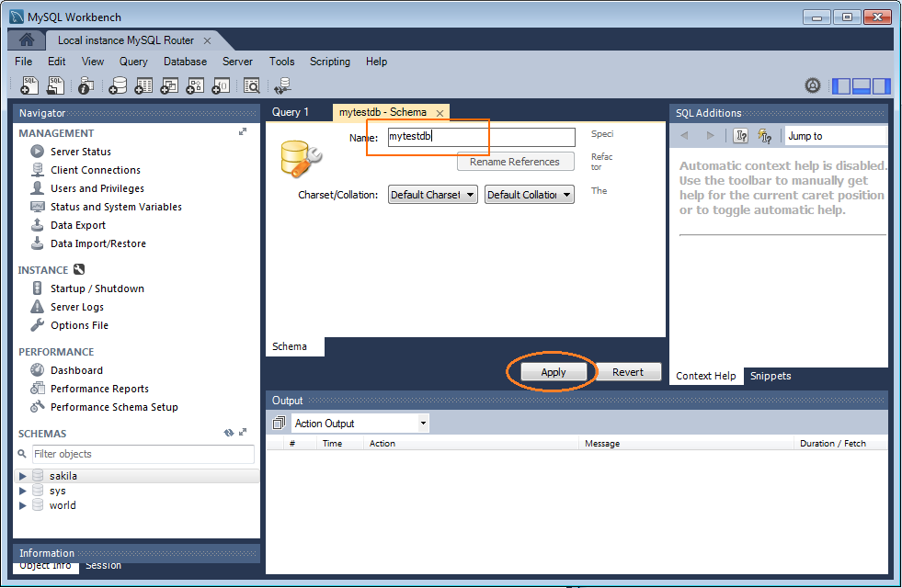Open a SQL script file icon

(56, 85)
